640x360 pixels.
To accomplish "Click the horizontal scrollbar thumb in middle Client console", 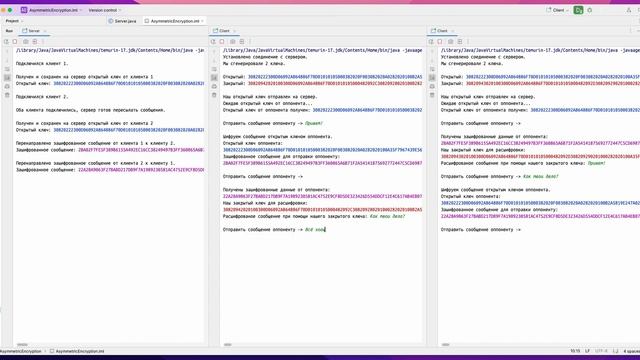I will [228, 344].
